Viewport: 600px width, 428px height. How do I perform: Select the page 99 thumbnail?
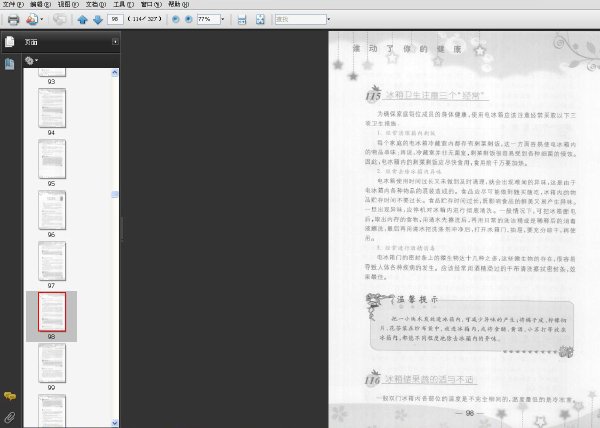52,363
